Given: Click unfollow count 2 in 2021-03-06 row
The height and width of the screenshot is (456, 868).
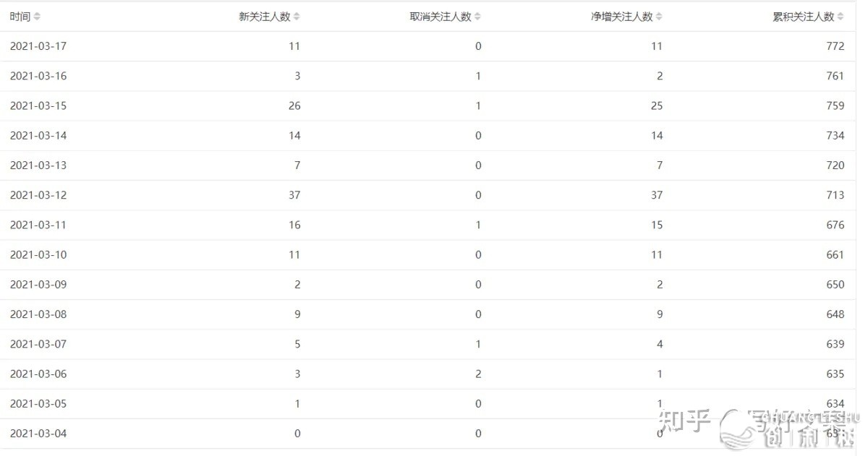Looking at the screenshot, I should 478,374.
